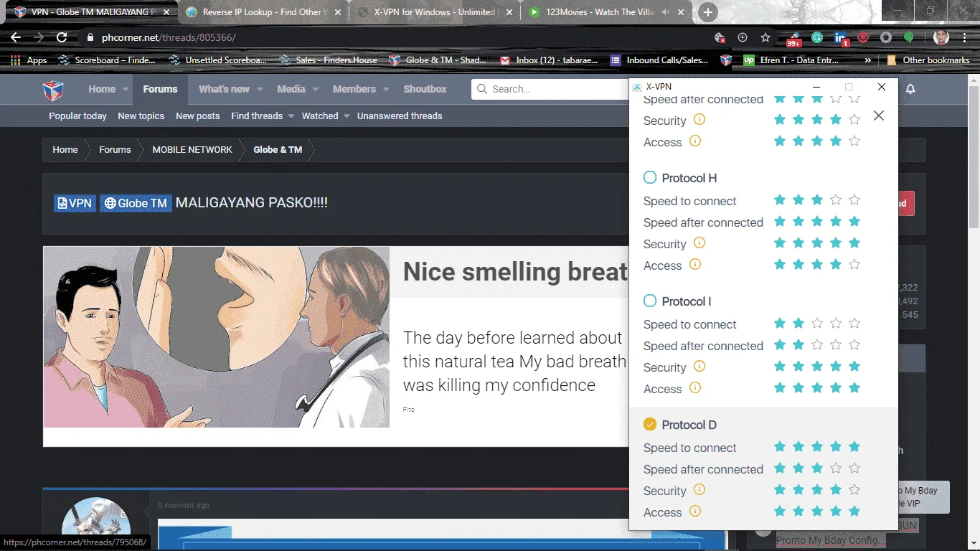
Task: Open Unanswered threads sub-menu item
Action: (x=400, y=116)
